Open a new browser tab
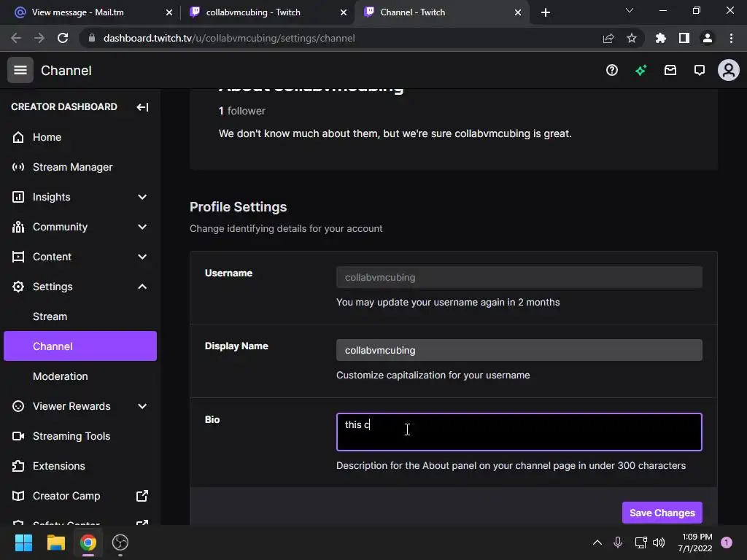 tap(546, 12)
